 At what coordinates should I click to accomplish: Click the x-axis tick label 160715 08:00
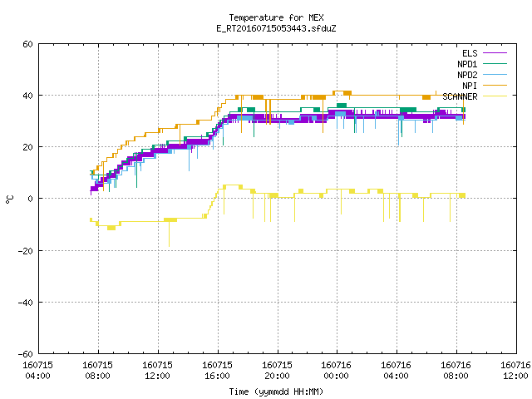98,371
